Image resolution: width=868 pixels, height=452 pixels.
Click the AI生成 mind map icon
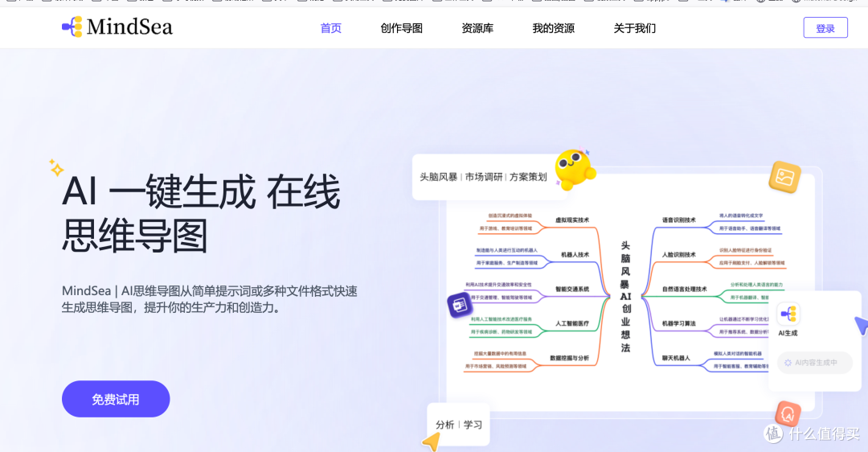point(788,314)
